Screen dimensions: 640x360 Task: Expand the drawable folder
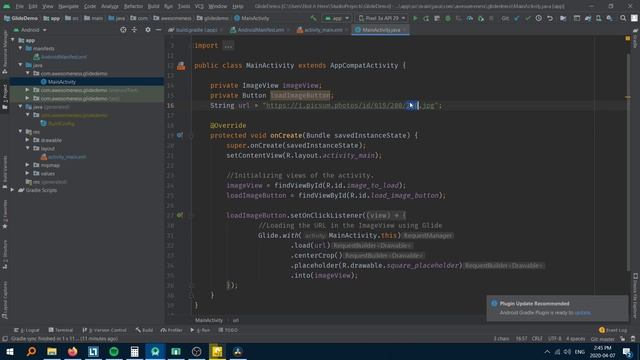click(x=28, y=140)
